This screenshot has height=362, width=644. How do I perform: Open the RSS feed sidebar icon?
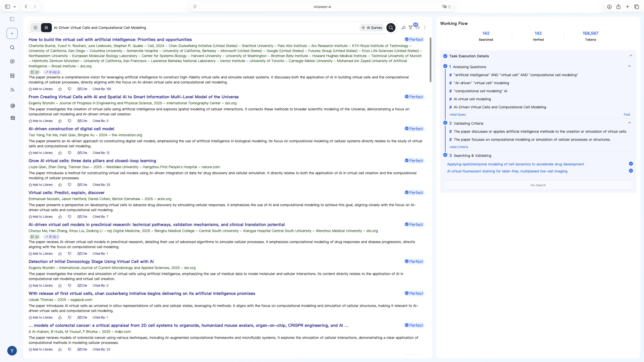12,90
